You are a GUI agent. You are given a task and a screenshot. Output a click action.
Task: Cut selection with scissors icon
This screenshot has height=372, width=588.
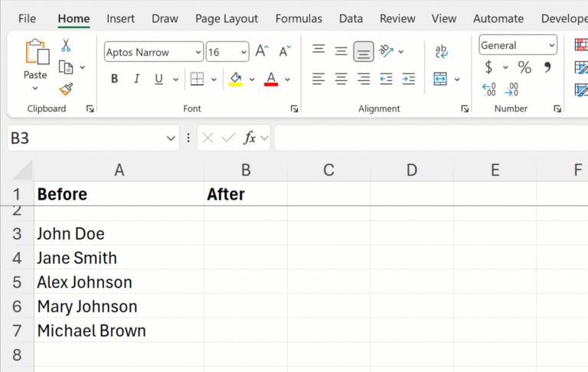tap(66, 45)
